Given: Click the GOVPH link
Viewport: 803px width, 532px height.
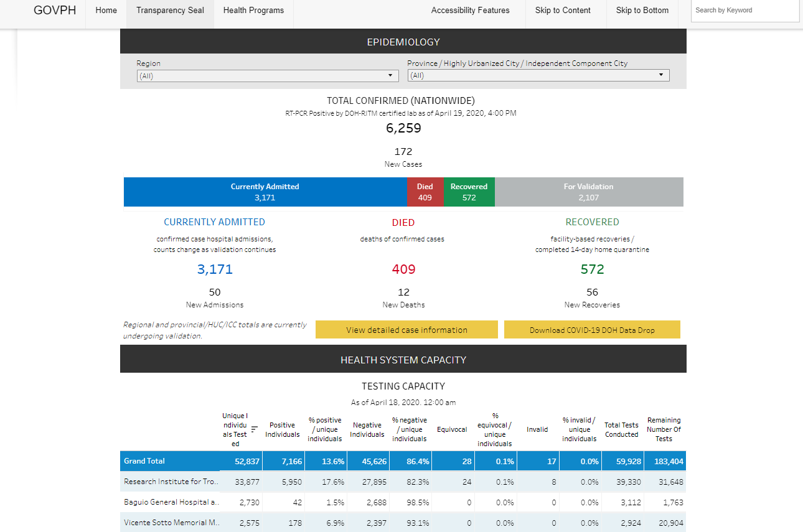Looking at the screenshot, I should coord(55,11).
